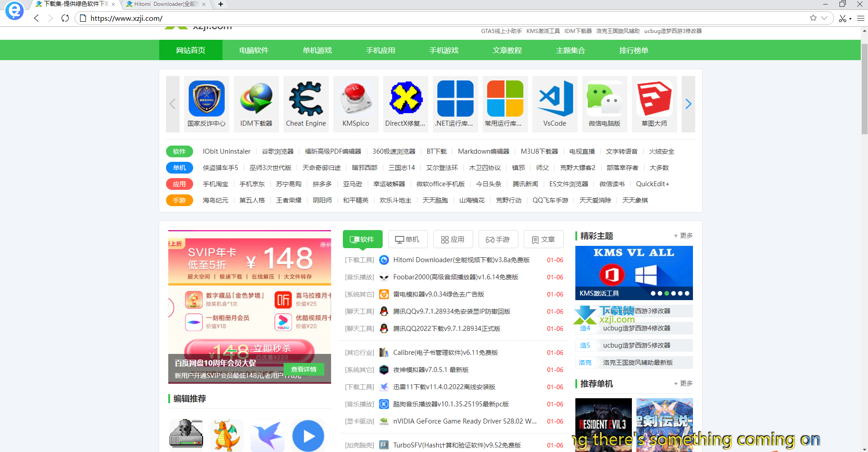
Task: Click the Hitomi Downloader list icon
Action: coord(384,260)
